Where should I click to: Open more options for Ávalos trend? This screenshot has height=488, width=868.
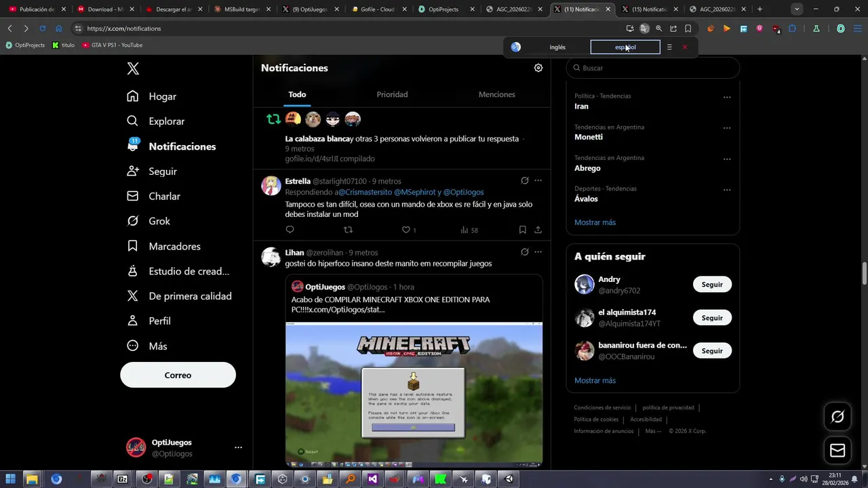[x=727, y=190]
